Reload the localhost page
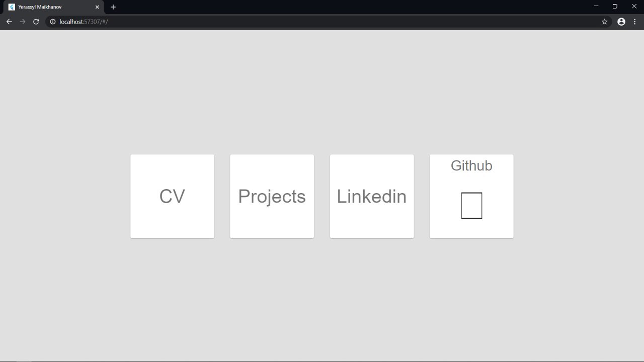644x362 pixels. 36,22
